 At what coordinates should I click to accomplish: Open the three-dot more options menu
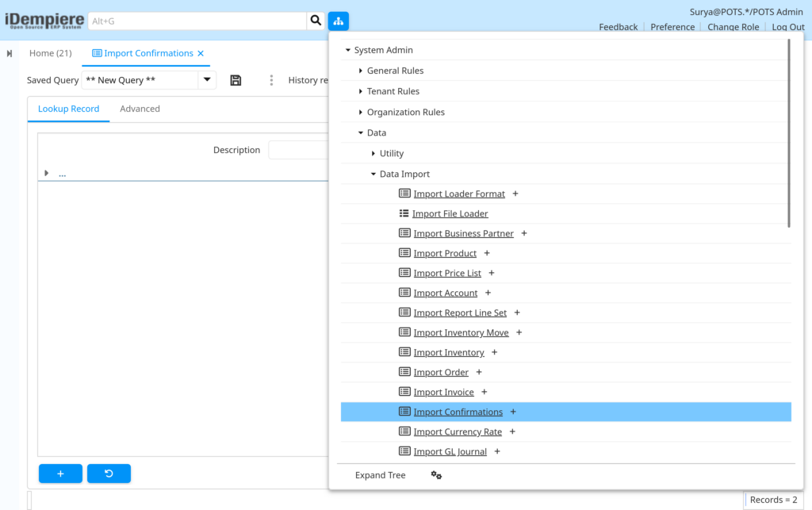tap(271, 80)
